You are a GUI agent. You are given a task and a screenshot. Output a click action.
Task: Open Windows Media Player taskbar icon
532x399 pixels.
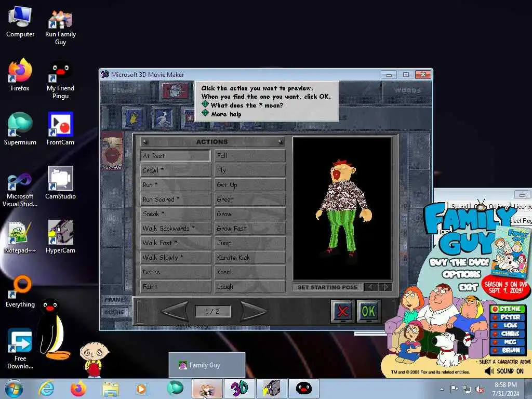(x=142, y=389)
